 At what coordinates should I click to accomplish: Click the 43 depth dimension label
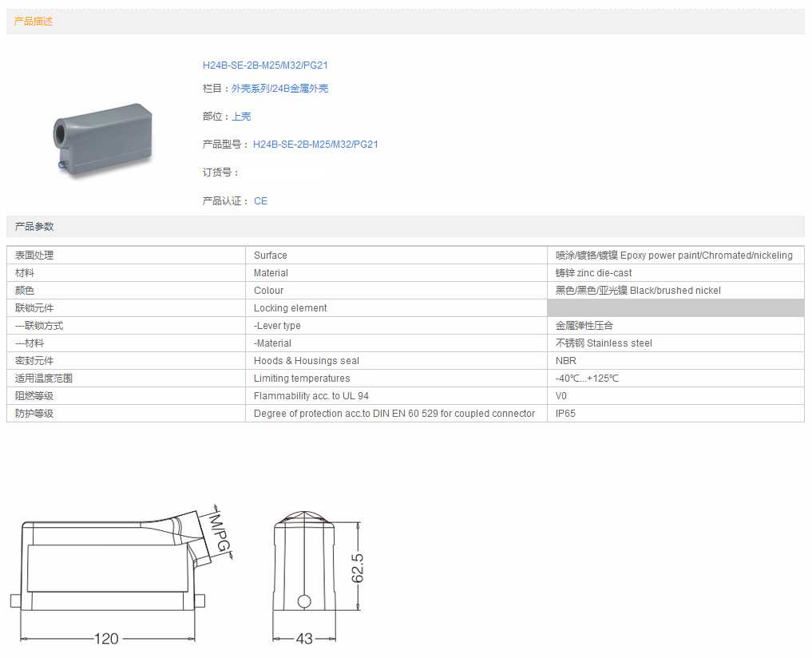pyautogui.click(x=304, y=638)
